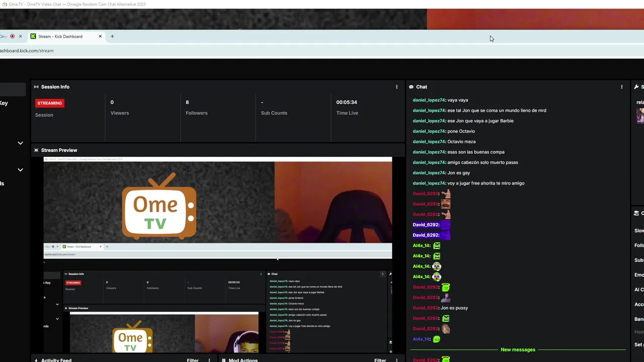Open the Chat panel three-dot menu
The image size is (644, 362).
622,87
